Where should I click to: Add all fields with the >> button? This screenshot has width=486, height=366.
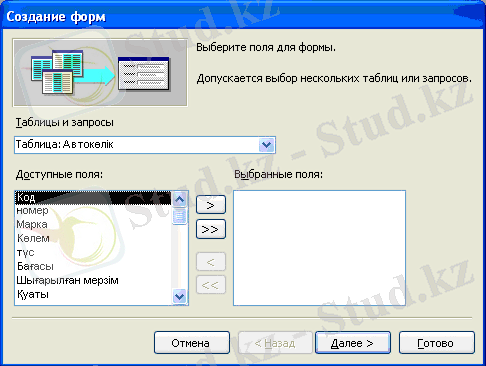pyautogui.click(x=211, y=229)
